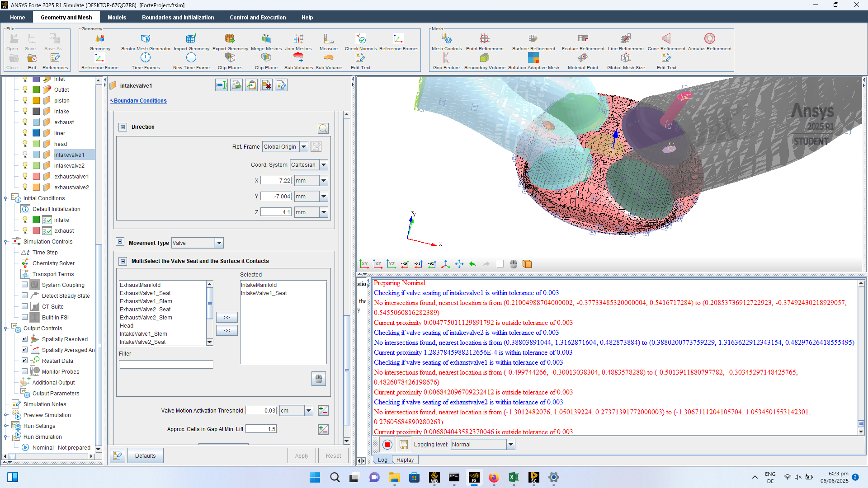The width and height of the screenshot is (868, 488).
Task: Click the magnifier icon in Direction section
Action: 323,128
